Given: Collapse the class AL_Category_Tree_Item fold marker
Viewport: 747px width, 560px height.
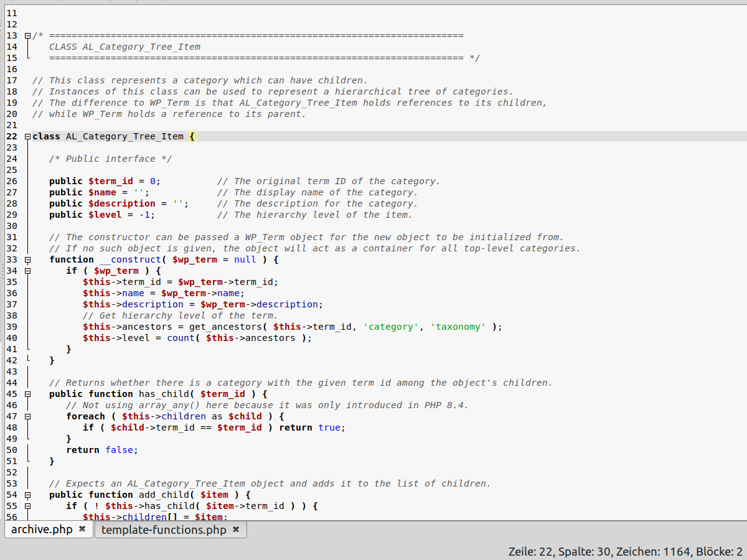Looking at the screenshot, I should click(x=27, y=136).
